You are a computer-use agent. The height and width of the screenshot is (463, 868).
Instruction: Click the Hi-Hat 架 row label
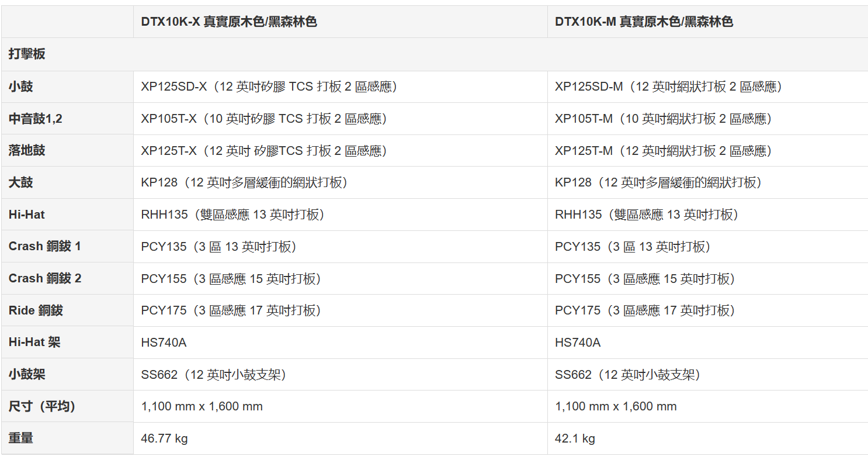click(34, 342)
